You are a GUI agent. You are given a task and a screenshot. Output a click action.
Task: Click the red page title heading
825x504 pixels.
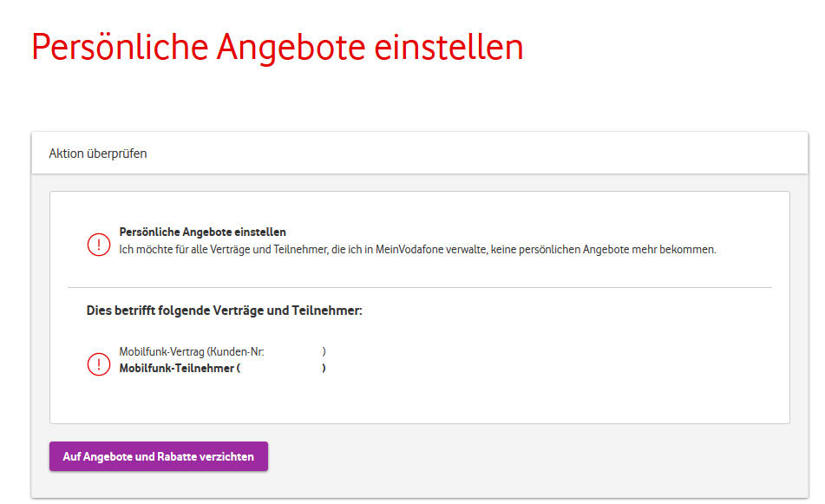(278, 48)
